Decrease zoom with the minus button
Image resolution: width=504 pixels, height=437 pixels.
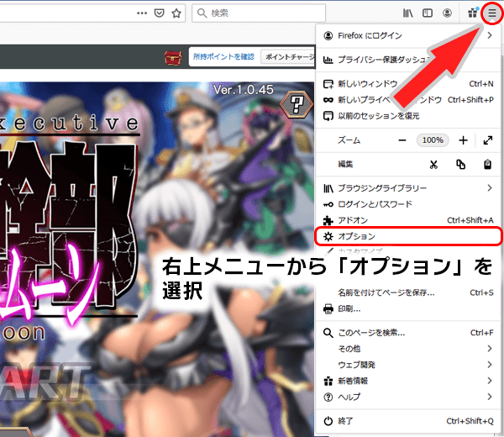(x=402, y=140)
